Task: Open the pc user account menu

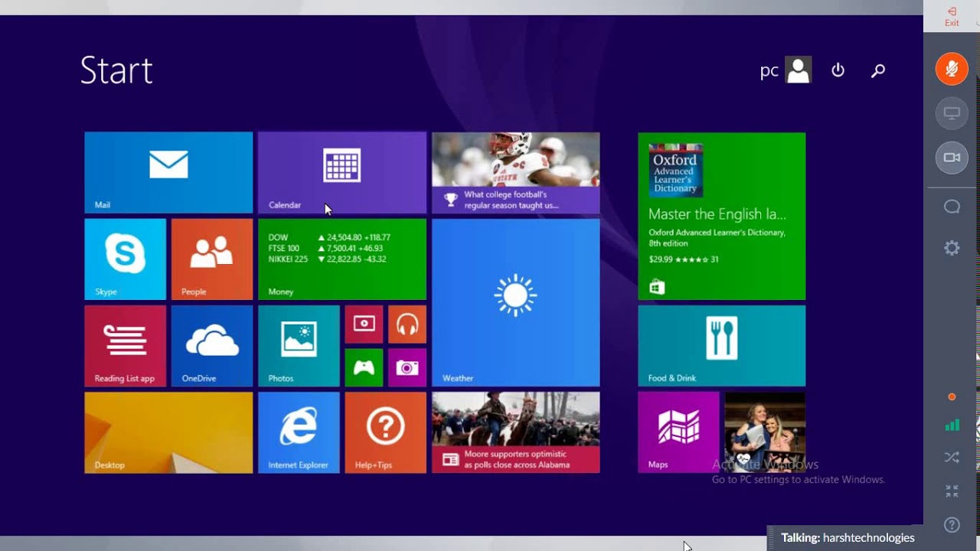Action: pyautogui.click(x=786, y=70)
